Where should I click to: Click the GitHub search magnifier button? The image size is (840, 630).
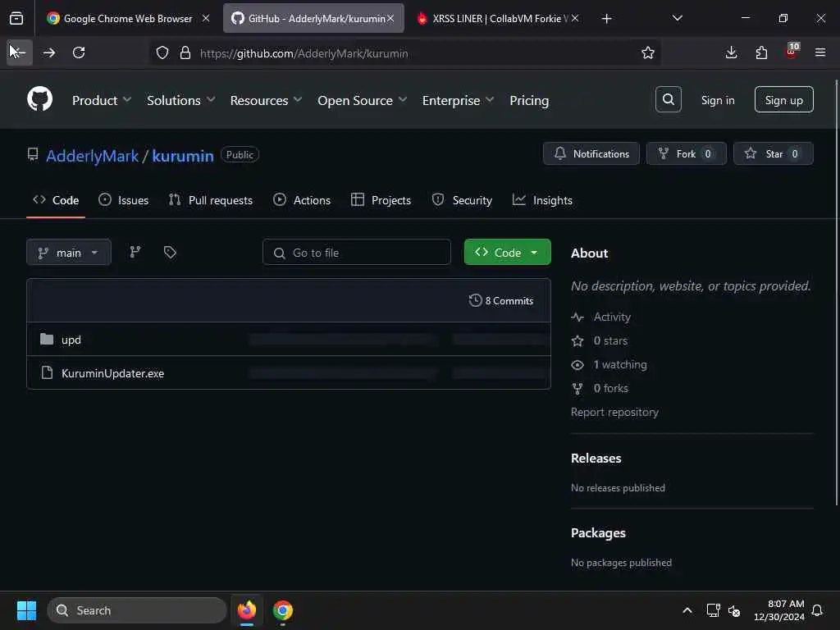pyautogui.click(x=668, y=99)
